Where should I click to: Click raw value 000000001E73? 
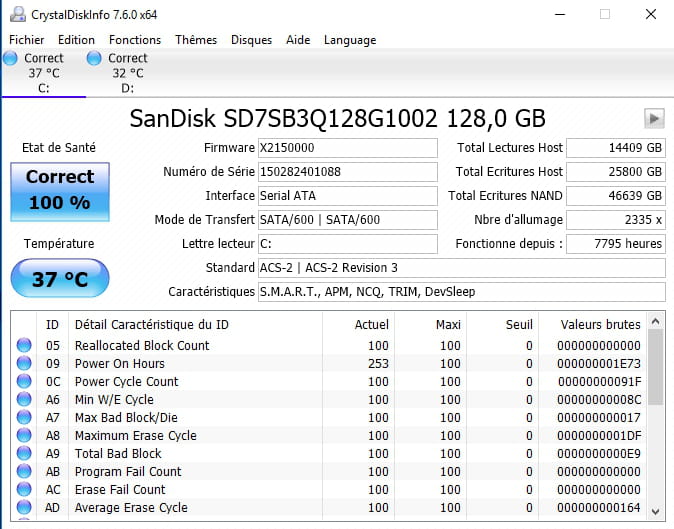click(599, 364)
